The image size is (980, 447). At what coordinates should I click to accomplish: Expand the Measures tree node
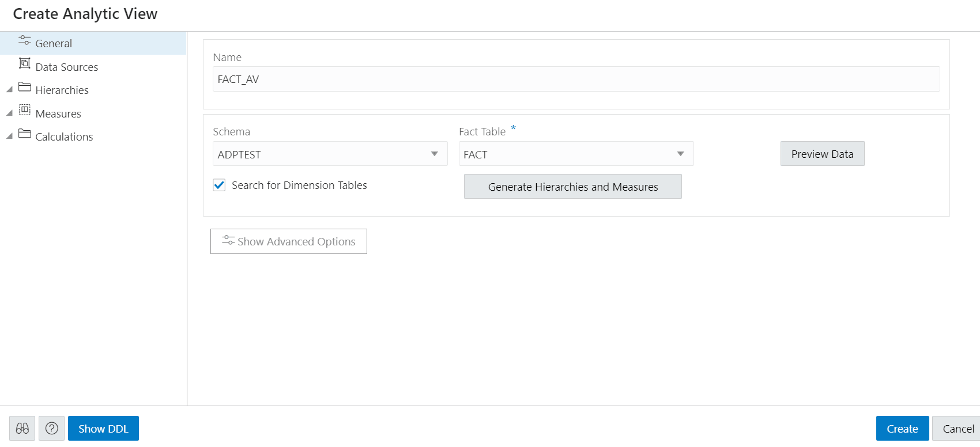[9, 113]
